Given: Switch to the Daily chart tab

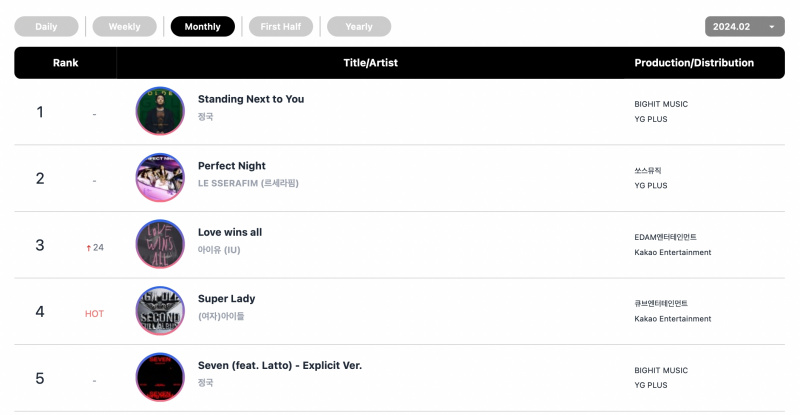Looking at the screenshot, I should 46,27.
